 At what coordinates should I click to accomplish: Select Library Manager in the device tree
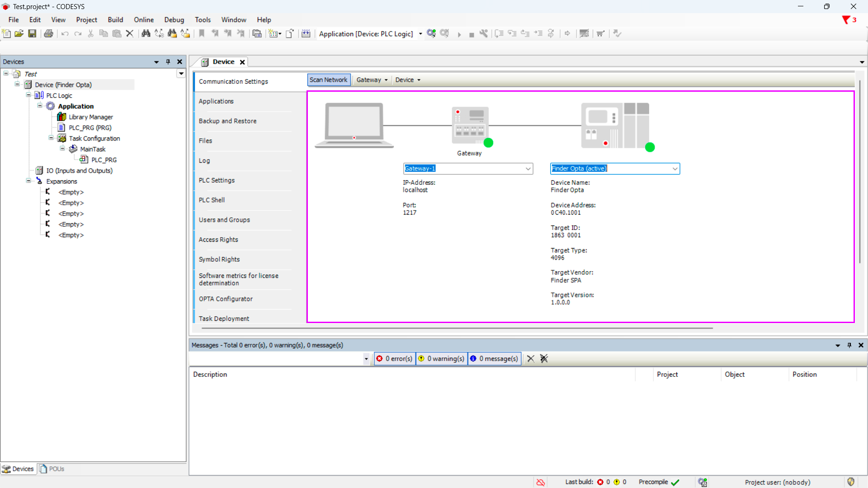[90, 117]
